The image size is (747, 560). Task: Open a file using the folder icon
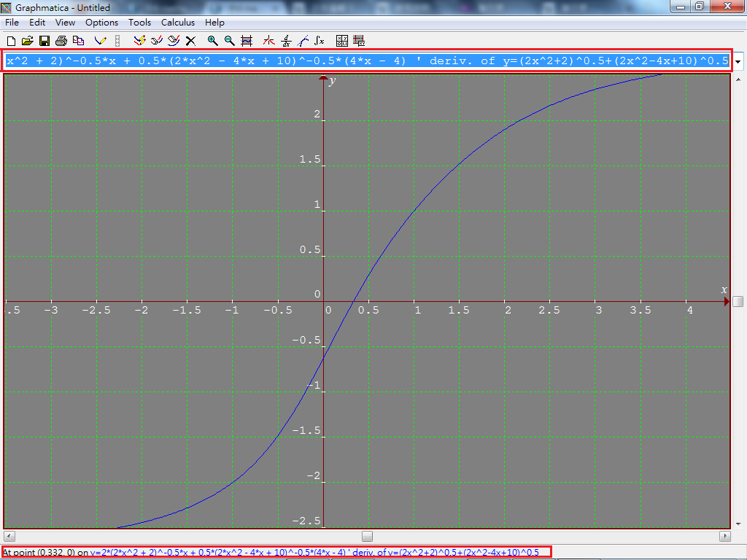pyautogui.click(x=28, y=41)
